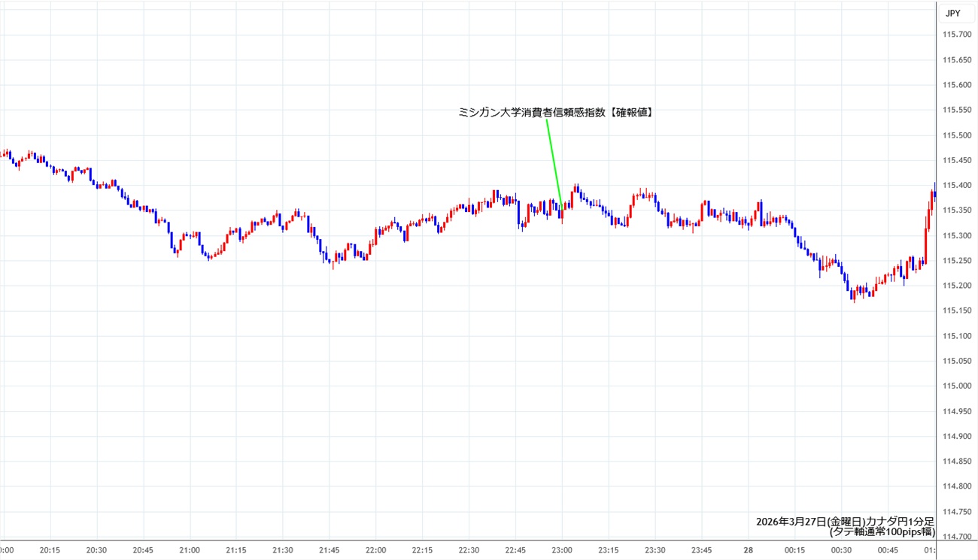Viewport: 978px width, 560px height.
Task: Click the 22:00 time axis label
Action: 375,550
